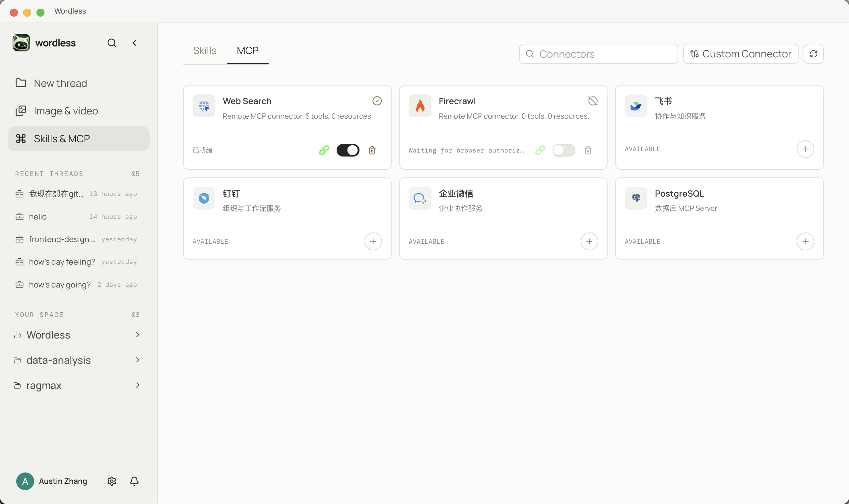Image resolution: width=849 pixels, height=504 pixels.
Task: Click the RECENT THREADS heading
Action: [49, 174]
